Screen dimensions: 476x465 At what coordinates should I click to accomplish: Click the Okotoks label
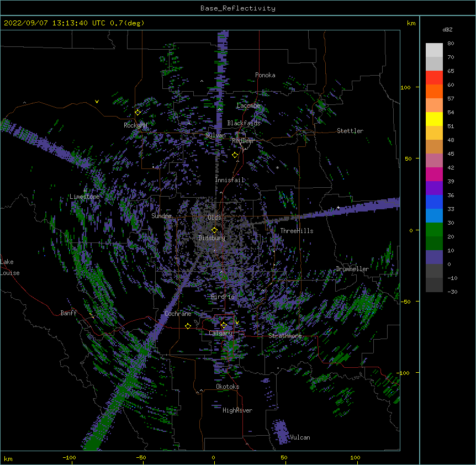pyautogui.click(x=228, y=387)
